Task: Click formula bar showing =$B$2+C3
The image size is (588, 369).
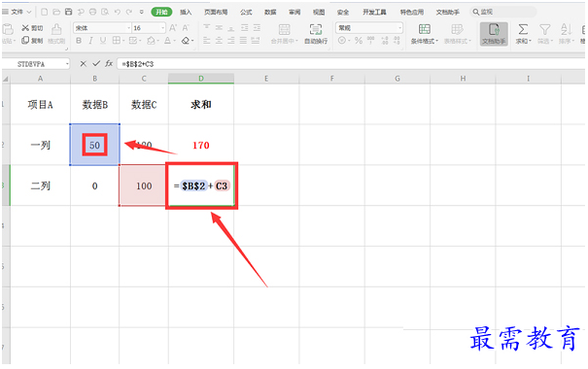Action: (x=351, y=64)
